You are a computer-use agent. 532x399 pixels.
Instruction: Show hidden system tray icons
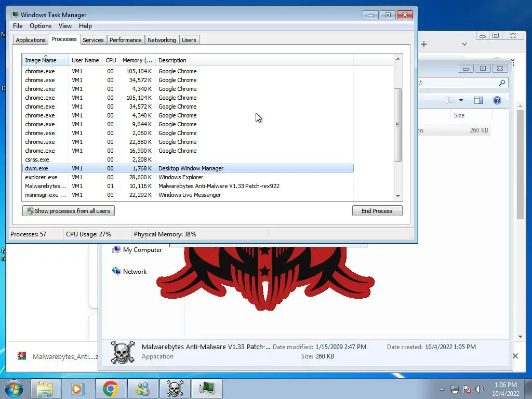[x=442, y=389]
